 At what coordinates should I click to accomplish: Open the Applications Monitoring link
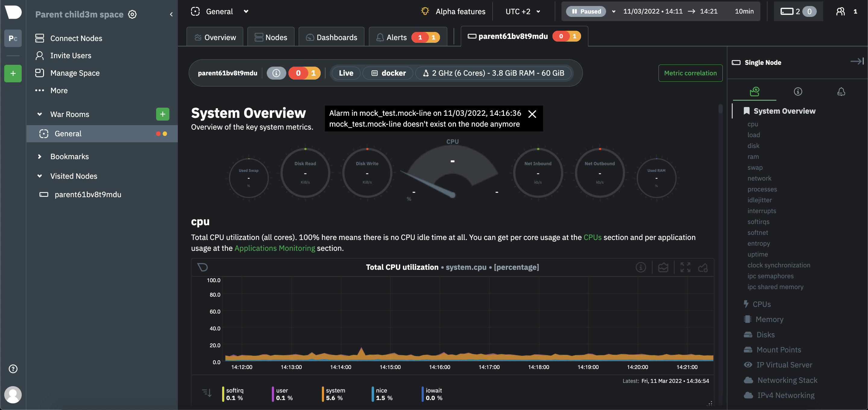coord(275,248)
